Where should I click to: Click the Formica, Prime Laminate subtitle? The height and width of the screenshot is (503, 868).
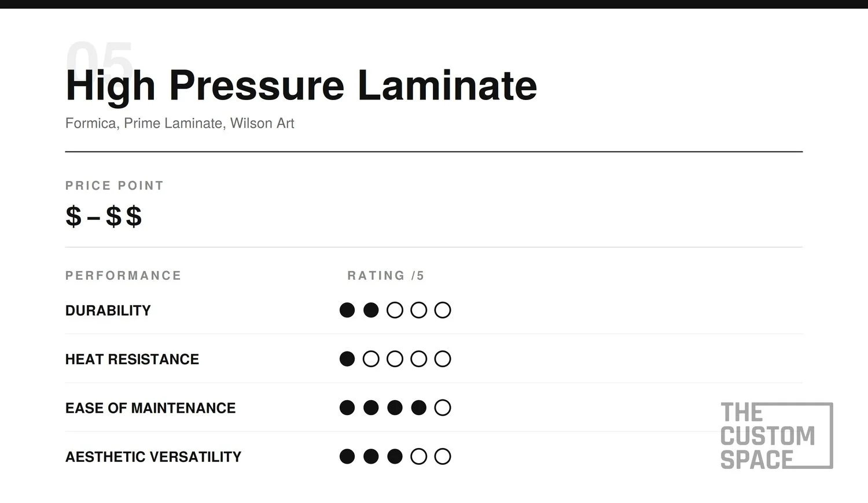coord(180,123)
